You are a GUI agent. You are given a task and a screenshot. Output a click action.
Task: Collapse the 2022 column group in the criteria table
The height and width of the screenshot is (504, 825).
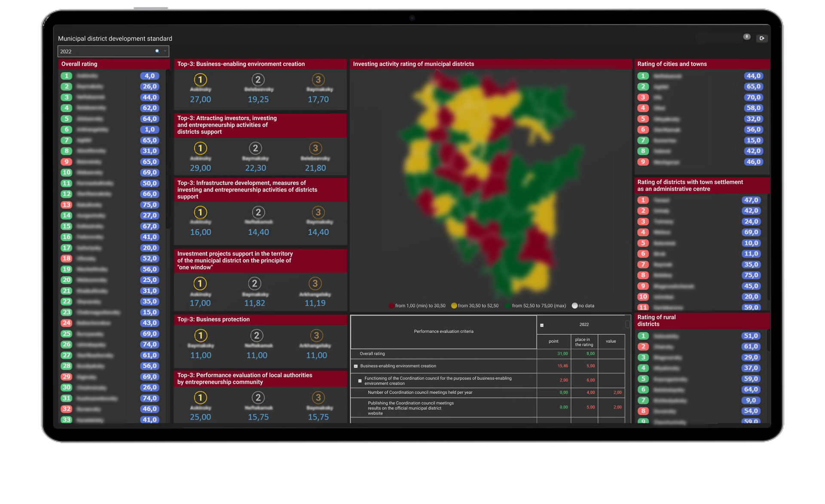542,325
